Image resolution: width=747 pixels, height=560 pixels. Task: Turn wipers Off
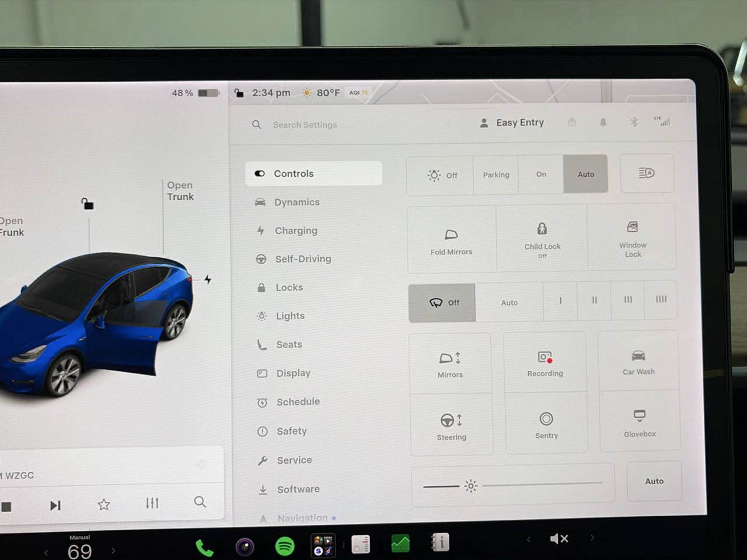tap(442, 303)
